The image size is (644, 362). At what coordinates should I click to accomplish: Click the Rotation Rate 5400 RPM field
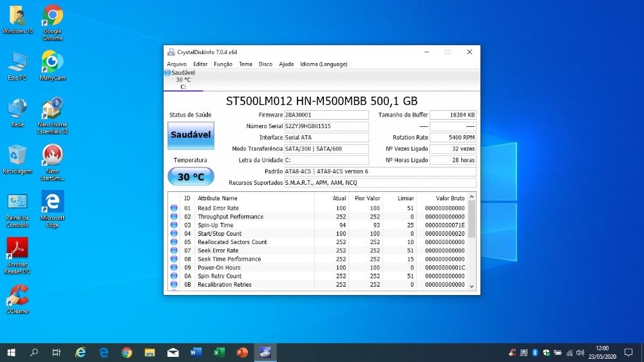click(x=453, y=138)
